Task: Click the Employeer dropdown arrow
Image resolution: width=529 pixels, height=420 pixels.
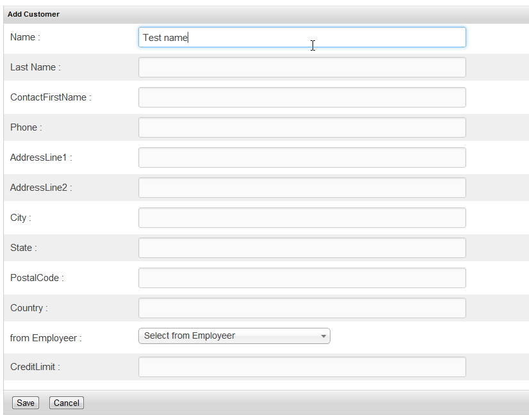Action: (323, 336)
